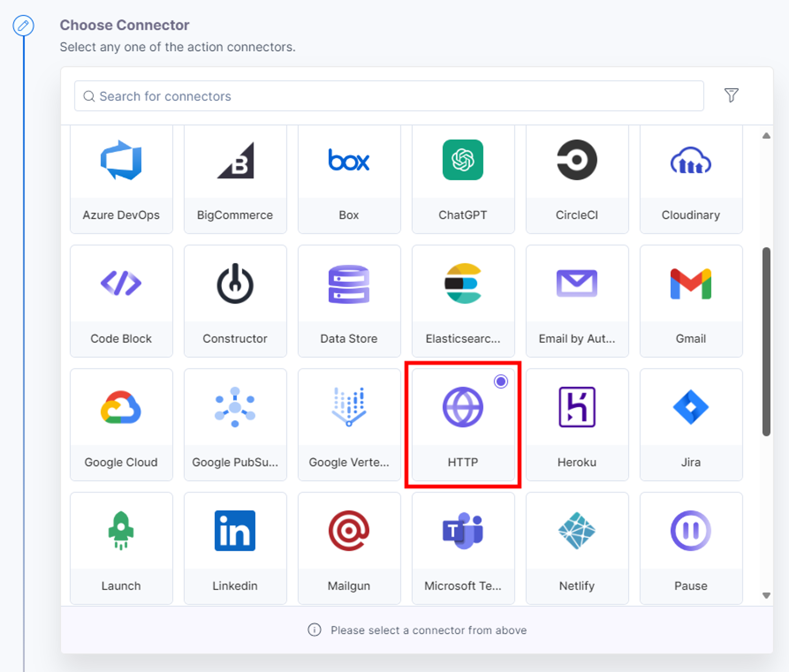Select the Gmail connector icon
Screen dimensions: 789x672
click(x=691, y=284)
